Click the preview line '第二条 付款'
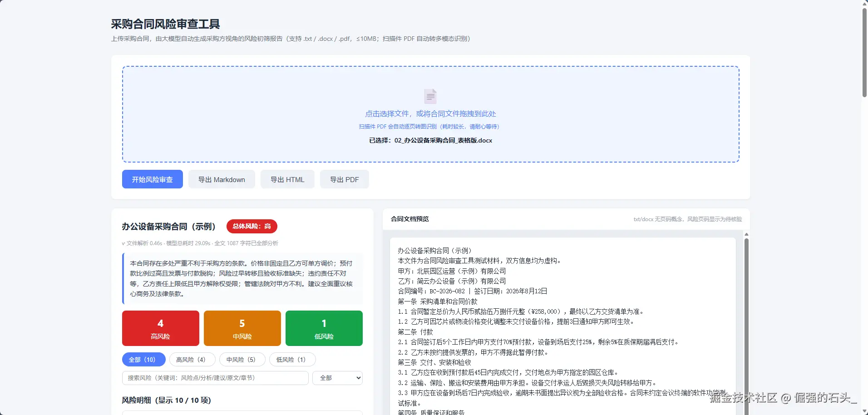The height and width of the screenshot is (415, 868). [415, 332]
